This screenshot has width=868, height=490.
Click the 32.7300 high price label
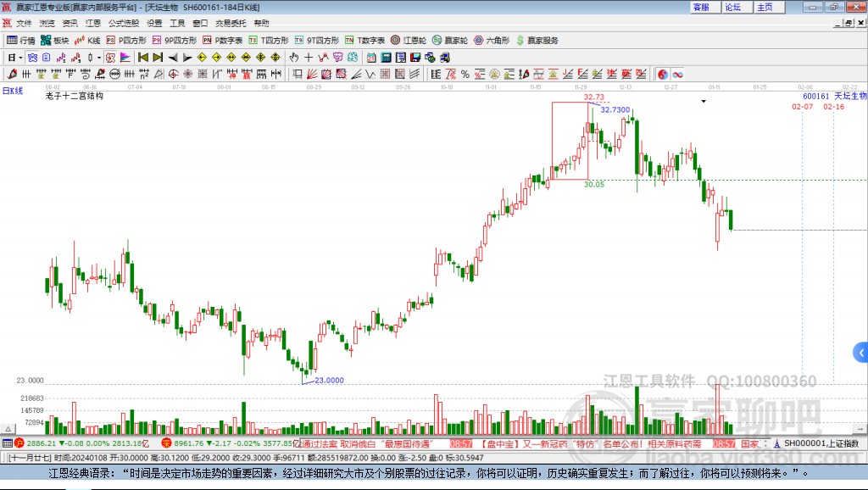pyautogui.click(x=615, y=109)
